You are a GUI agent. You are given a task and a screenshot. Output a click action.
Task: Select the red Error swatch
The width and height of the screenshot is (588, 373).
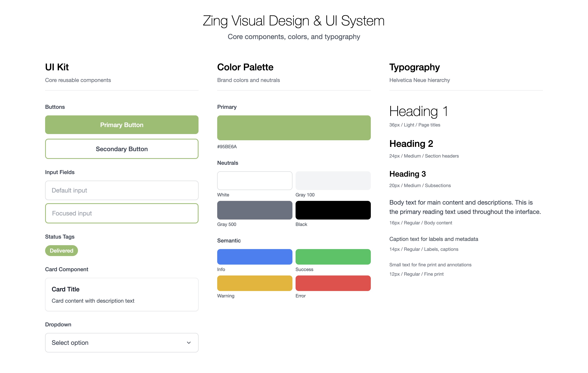point(333,283)
